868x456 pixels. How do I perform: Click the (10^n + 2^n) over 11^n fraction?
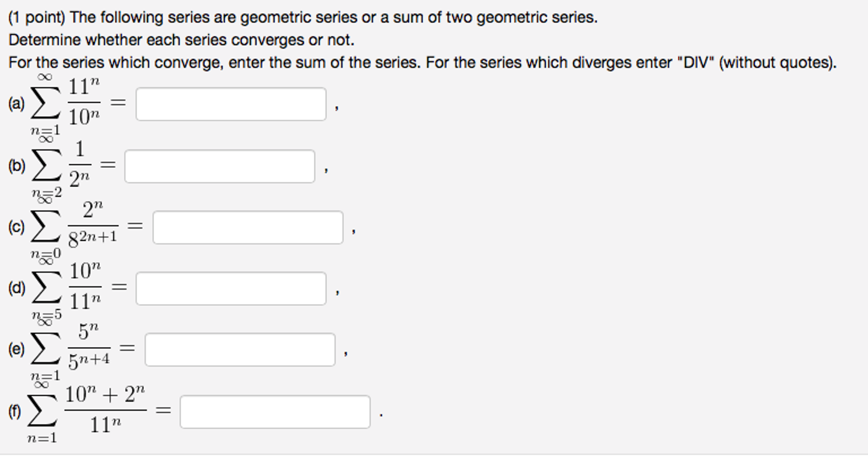click(x=105, y=410)
